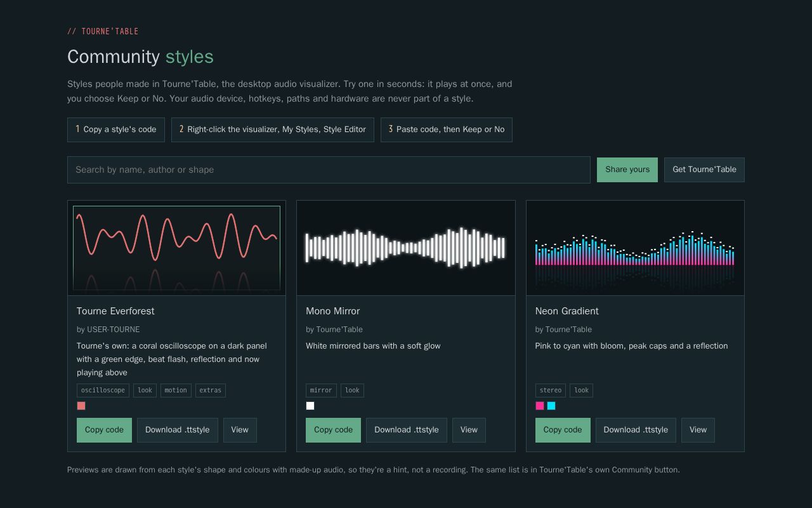View the Tourne Everforest style

pyautogui.click(x=240, y=430)
